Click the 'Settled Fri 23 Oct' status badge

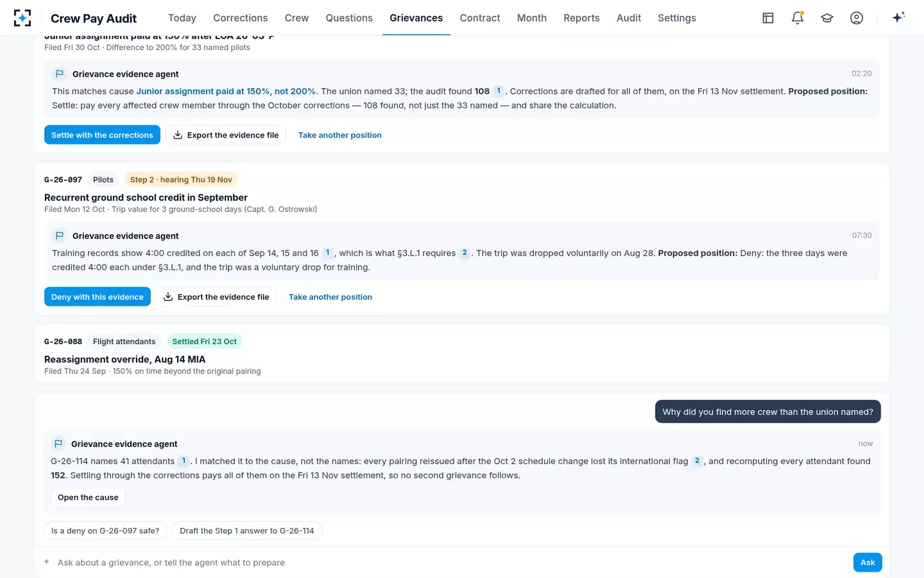coord(204,342)
